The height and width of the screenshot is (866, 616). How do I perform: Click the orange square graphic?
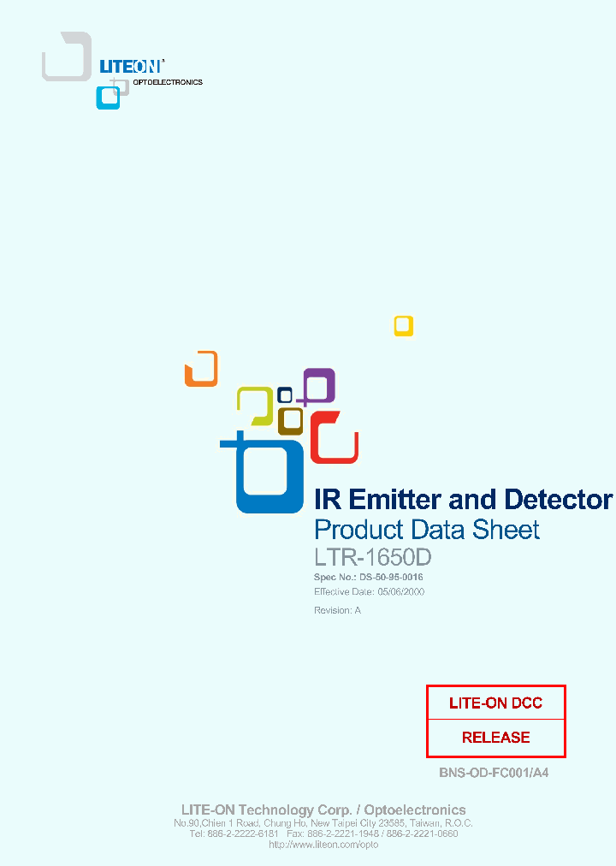[x=201, y=369]
